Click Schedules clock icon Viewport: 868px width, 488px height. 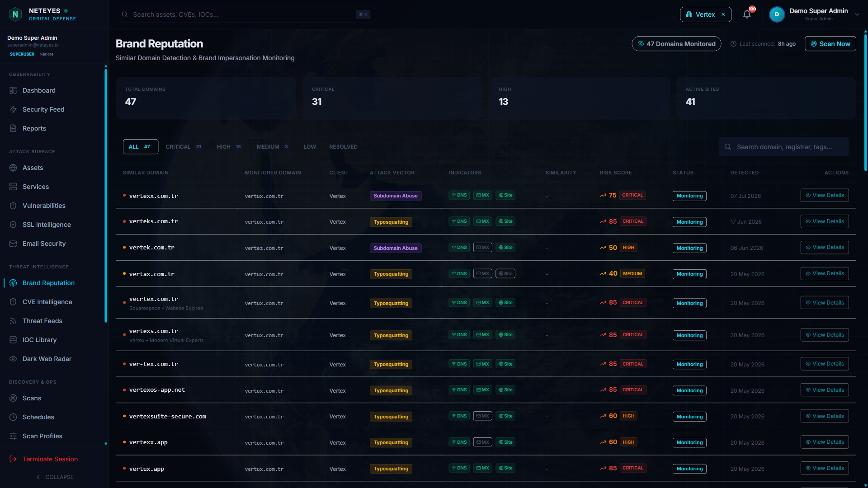[x=13, y=417]
